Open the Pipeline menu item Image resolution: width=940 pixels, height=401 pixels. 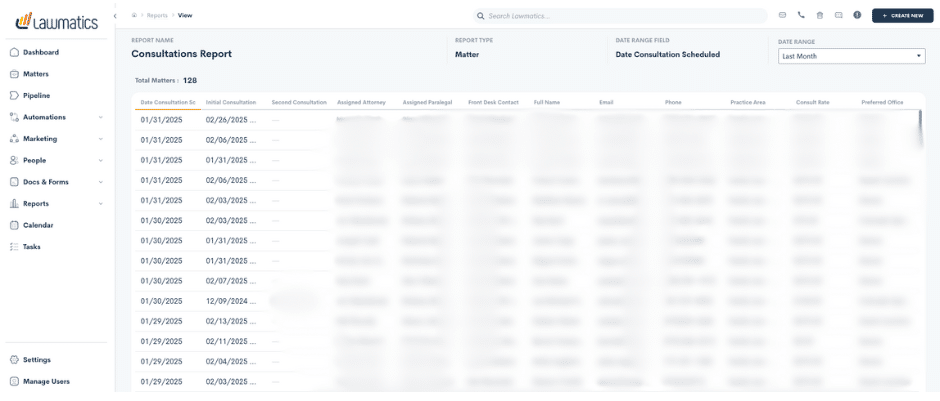pyautogui.click(x=37, y=95)
